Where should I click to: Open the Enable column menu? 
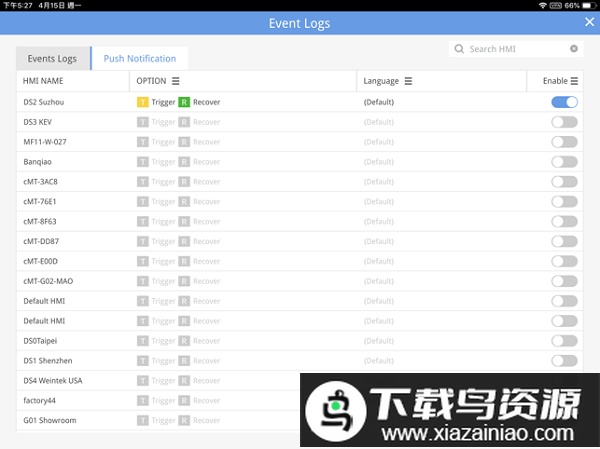point(574,81)
